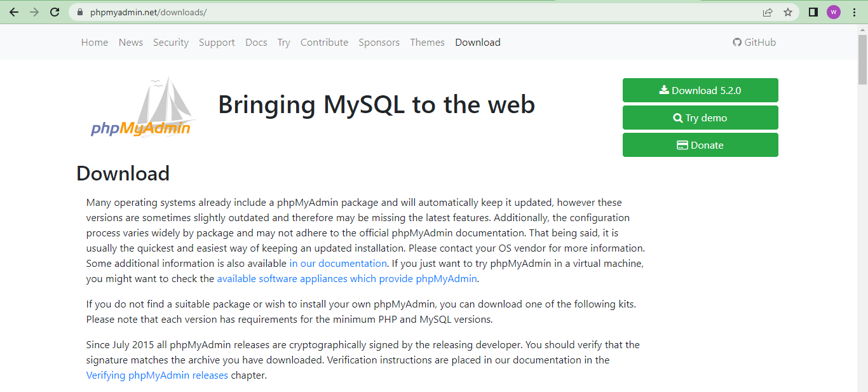Select the Download nav item
The height and width of the screenshot is (392, 868).
(478, 43)
